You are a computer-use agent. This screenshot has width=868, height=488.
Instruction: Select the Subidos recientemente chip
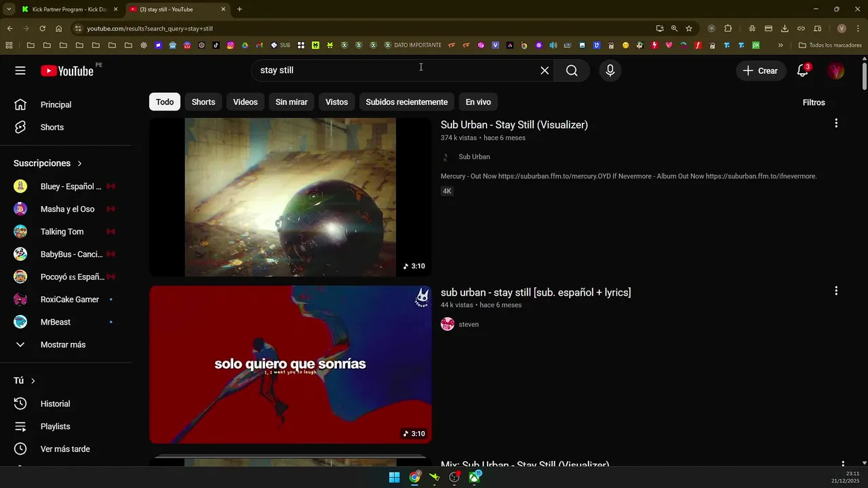tap(407, 102)
